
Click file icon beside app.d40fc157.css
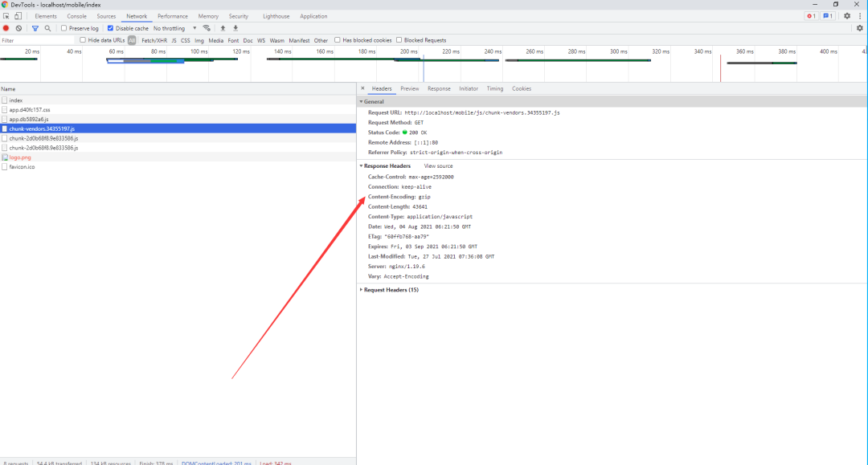[x=5, y=110]
